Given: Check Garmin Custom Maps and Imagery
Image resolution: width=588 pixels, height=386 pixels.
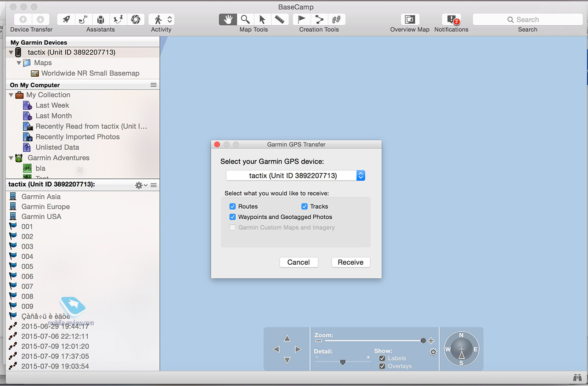Looking at the screenshot, I should pos(232,227).
